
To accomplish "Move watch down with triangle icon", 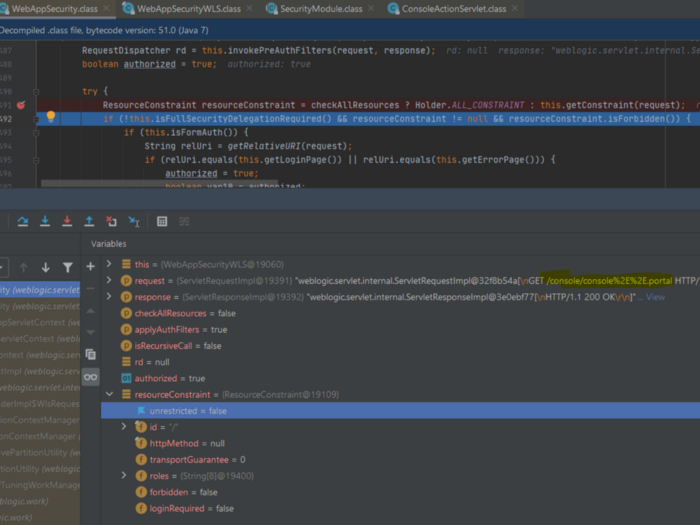I will pyautogui.click(x=91, y=332).
